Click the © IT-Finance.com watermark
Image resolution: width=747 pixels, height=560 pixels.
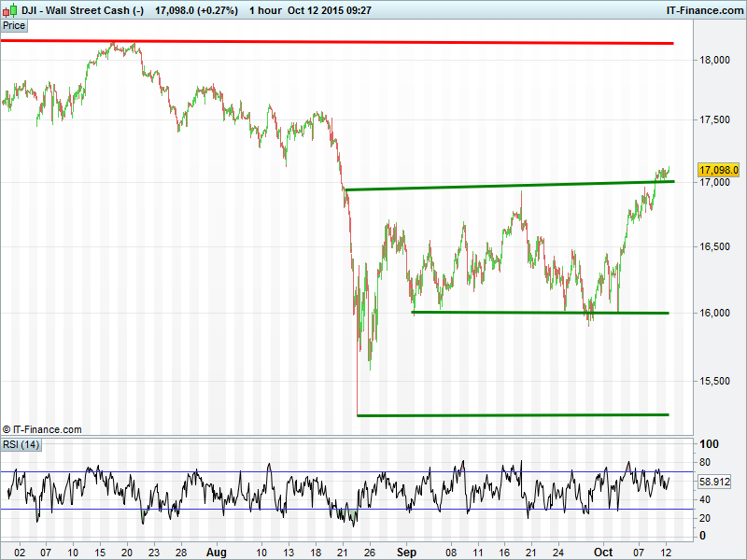(x=42, y=429)
